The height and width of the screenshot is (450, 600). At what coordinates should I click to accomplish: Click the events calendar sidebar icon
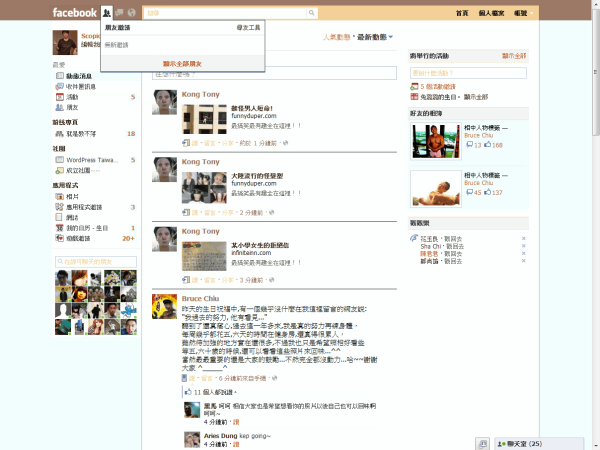(x=60, y=97)
